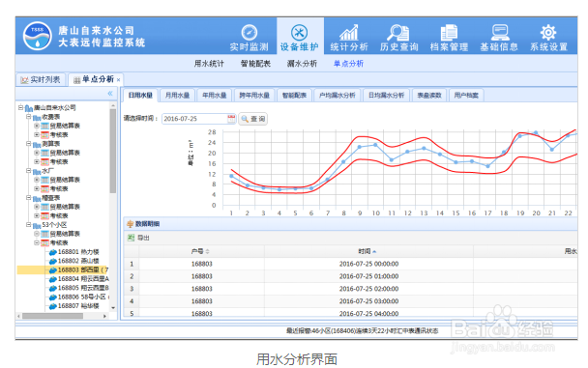This screenshot has width=588, height=368.
Task: Expand 贸易结算表 under 53个小区
Action: pyautogui.click(x=37, y=234)
